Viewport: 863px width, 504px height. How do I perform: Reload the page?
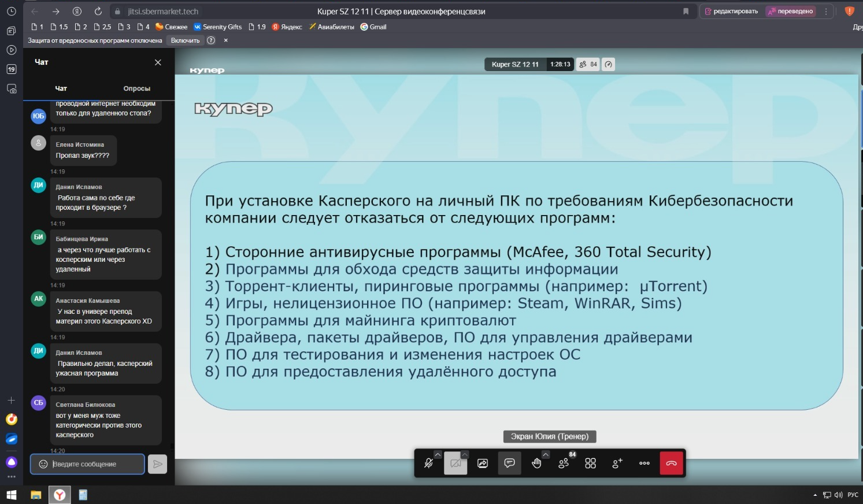98,12
